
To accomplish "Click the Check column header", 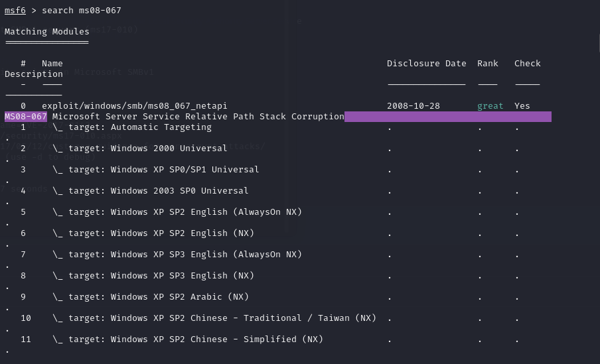I will [527, 64].
